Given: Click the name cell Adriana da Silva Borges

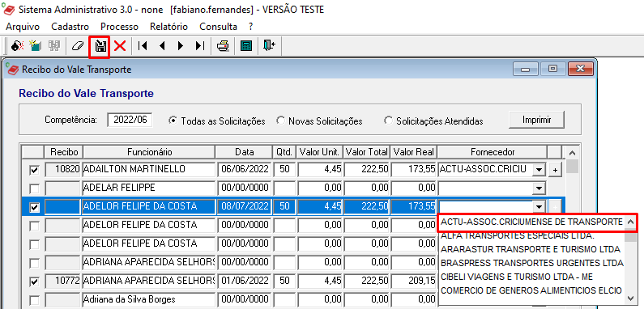Looking at the screenshot, I should click(x=149, y=299).
